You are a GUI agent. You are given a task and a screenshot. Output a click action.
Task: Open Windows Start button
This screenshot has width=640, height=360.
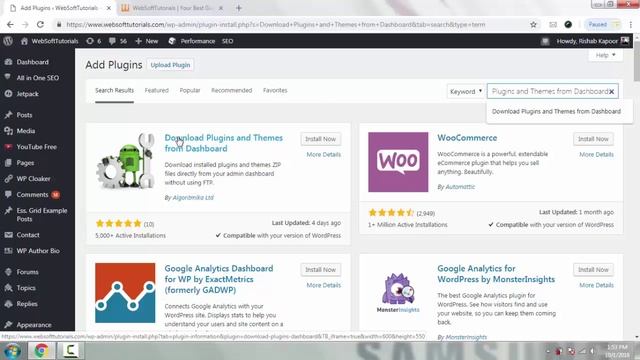(x=12, y=351)
